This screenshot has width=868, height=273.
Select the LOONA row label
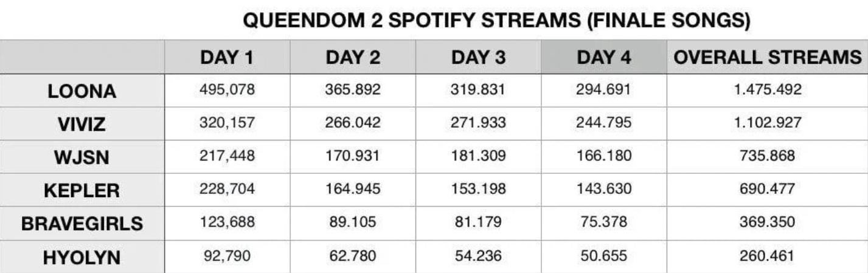(82, 92)
